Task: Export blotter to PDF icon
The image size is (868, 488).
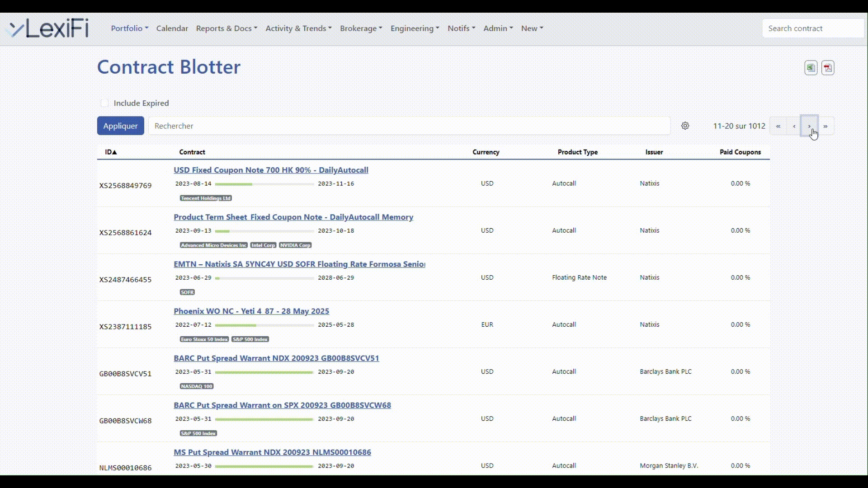Action: pos(828,68)
